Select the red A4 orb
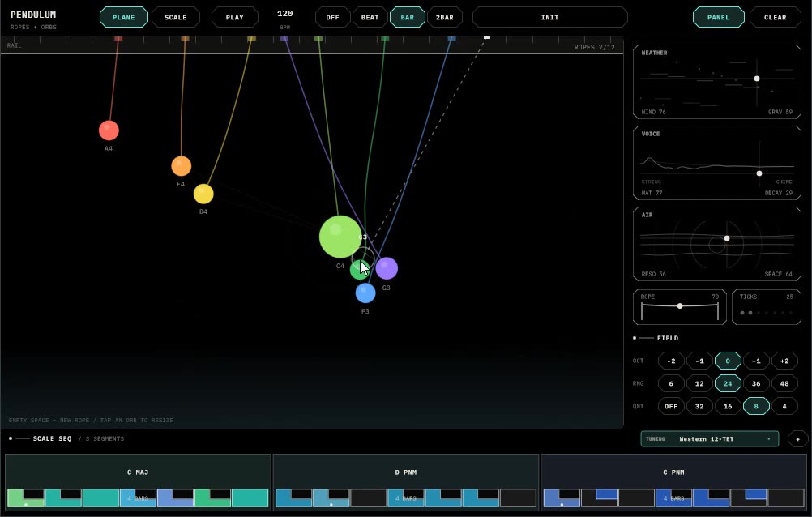812x517 pixels. point(109,130)
